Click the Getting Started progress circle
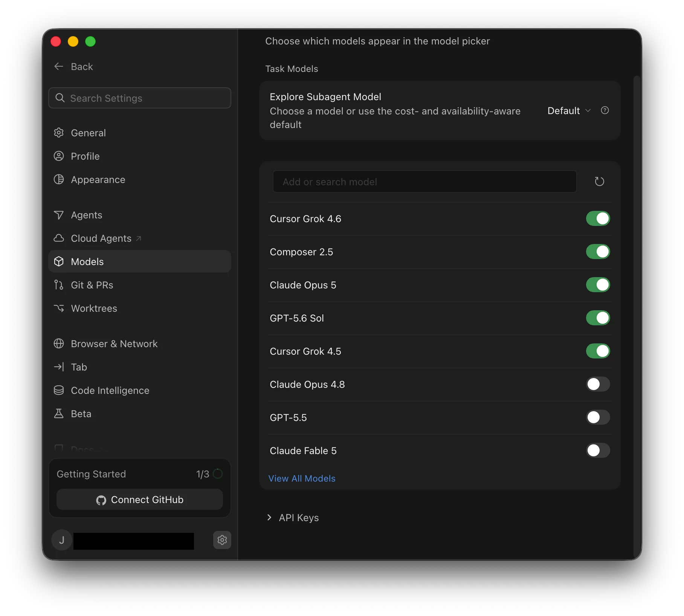 [218, 474]
